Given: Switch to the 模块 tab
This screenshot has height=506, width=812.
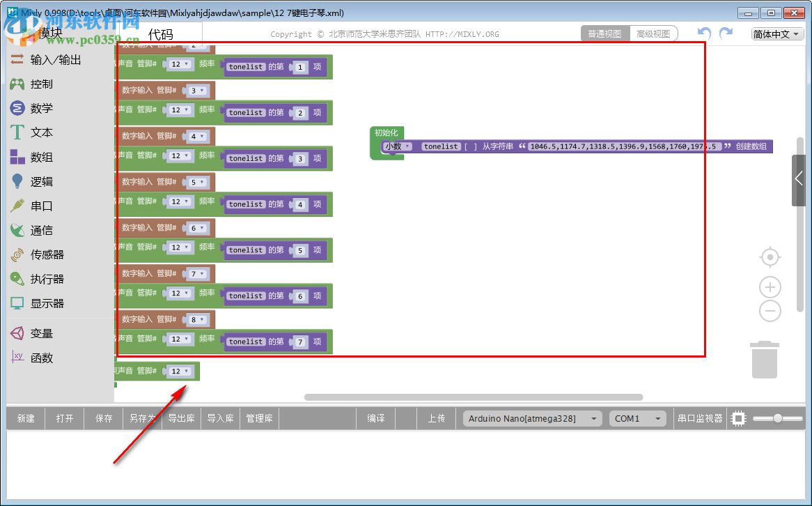Looking at the screenshot, I should point(50,33).
